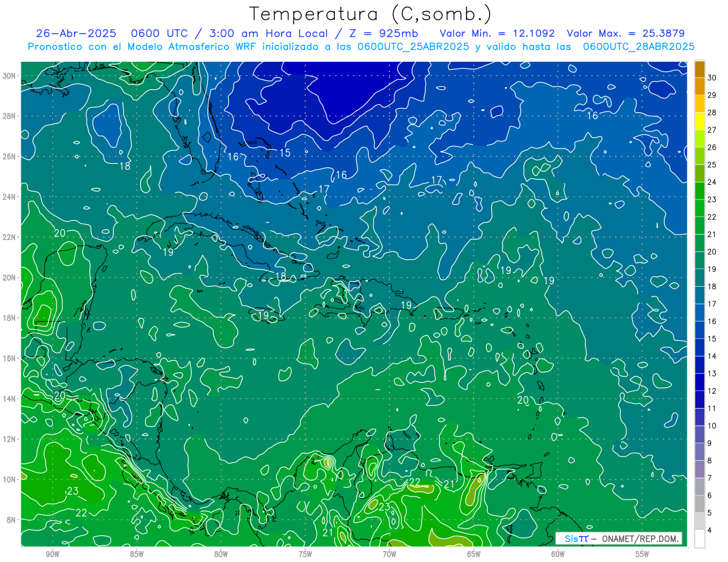Select the date text "26-Abr-2025"
Screen dimensions: 728x562
pyautogui.click(x=76, y=33)
